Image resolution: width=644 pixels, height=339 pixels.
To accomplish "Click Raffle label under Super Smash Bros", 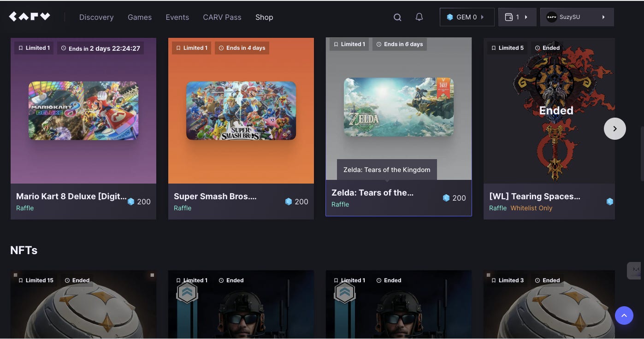I will [183, 208].
